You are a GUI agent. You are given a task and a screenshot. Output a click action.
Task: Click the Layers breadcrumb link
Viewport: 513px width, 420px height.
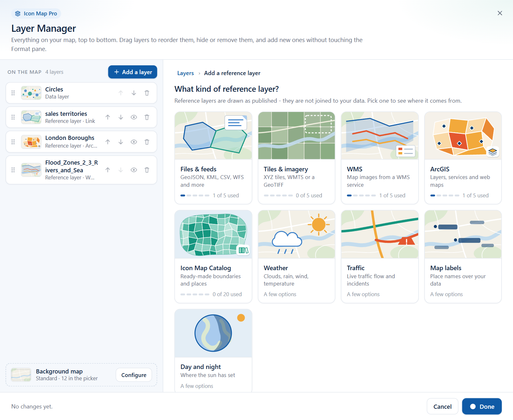(x=186, y=73)
